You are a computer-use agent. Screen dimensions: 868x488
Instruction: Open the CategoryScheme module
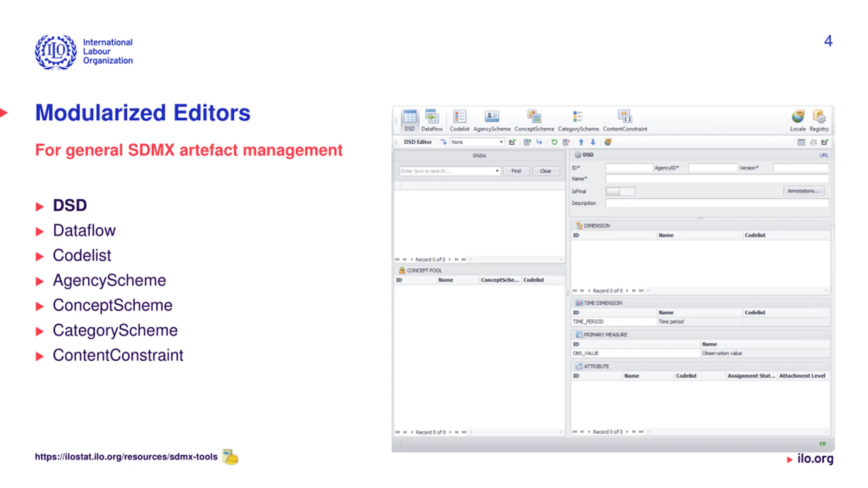point(578,120)
